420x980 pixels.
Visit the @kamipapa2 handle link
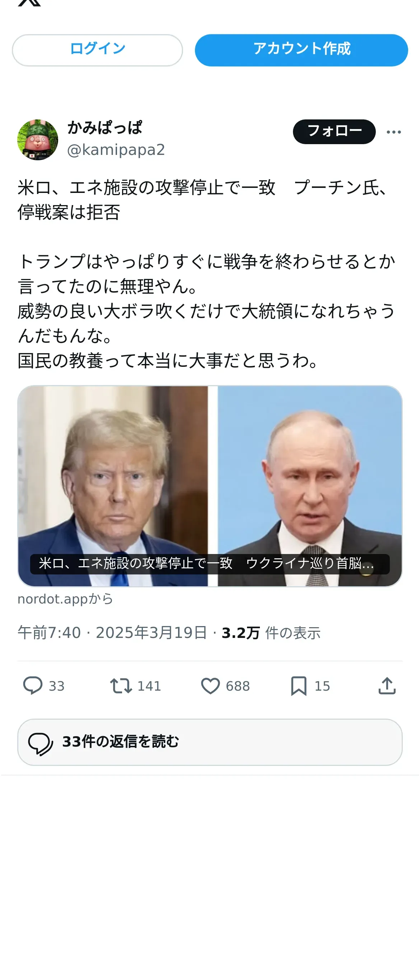(x=116, y=150)
